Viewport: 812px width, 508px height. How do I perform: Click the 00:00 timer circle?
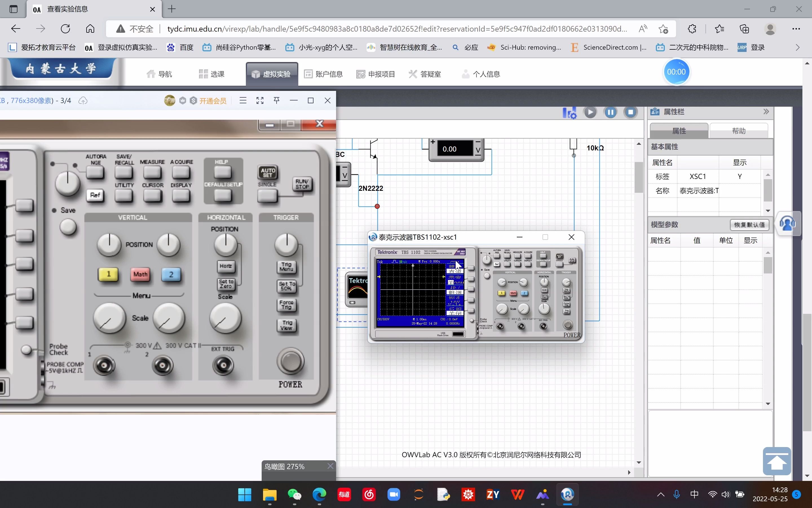coord(676,72)
